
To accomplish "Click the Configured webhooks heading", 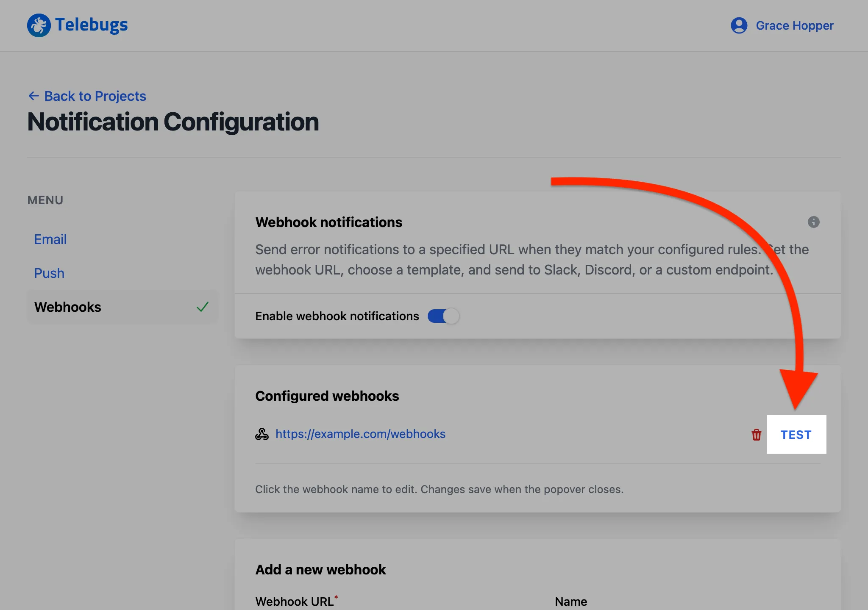I will (327, 396).
